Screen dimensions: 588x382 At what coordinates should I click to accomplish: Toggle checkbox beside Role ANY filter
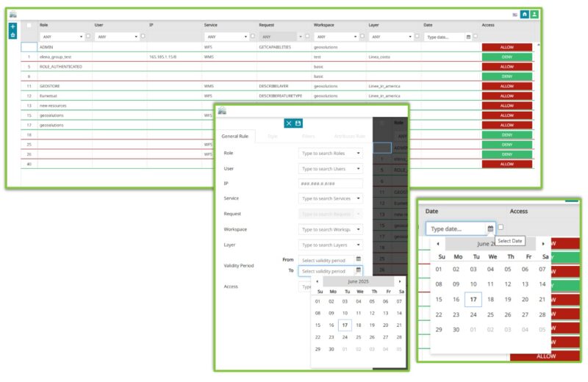pos(88,36)
